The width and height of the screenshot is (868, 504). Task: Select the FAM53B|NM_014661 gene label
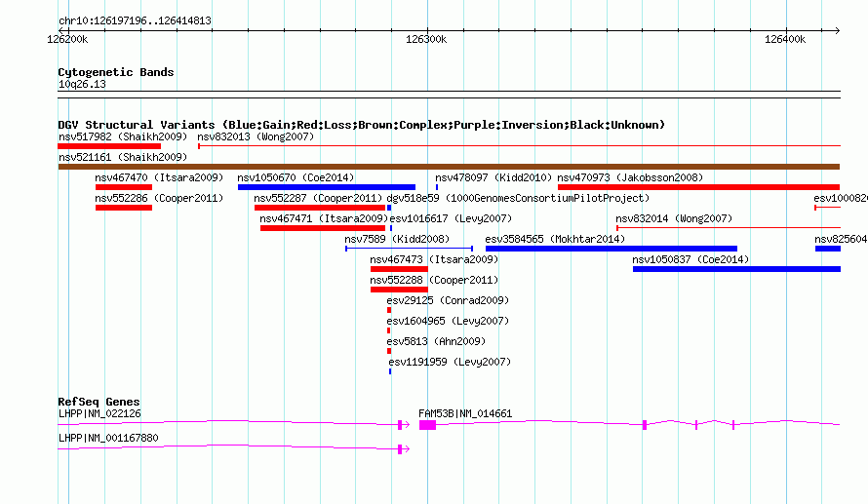[465, 413]
